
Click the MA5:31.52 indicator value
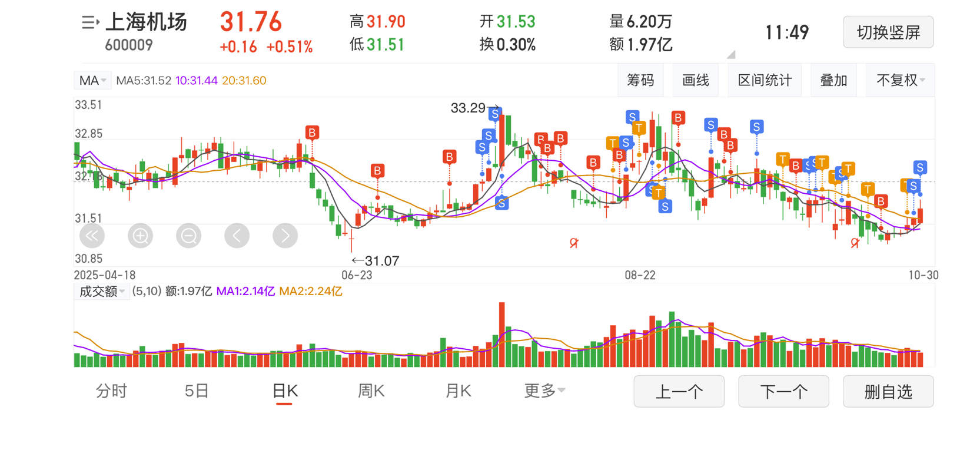(144, 81)
